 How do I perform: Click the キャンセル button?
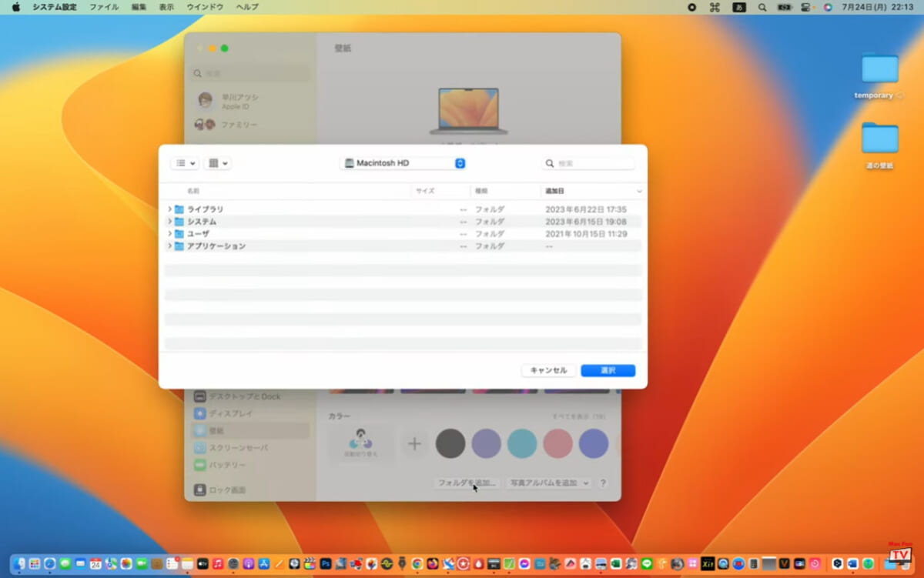pos(548,370)
